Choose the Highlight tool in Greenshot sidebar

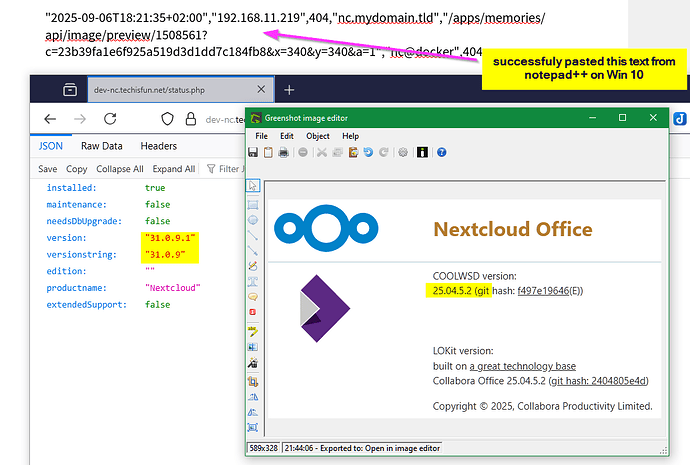[253, 329]
